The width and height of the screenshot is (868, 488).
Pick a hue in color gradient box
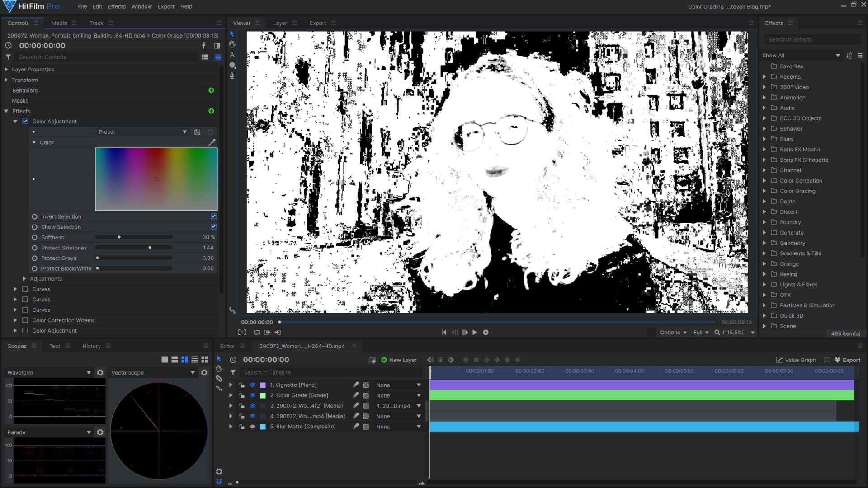(x=156, y=179)
